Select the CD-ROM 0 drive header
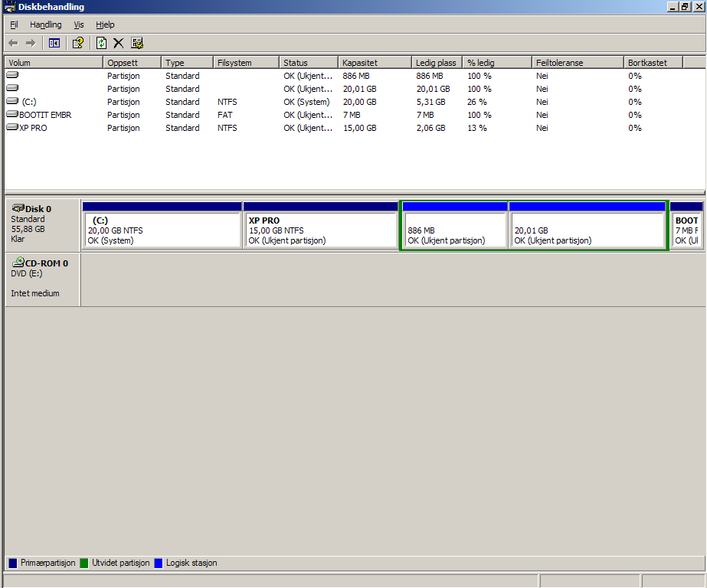 (42, 279)
